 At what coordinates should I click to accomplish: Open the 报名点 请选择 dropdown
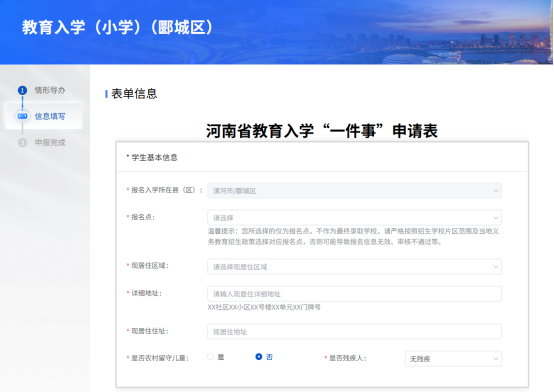(x=354, y=218)
